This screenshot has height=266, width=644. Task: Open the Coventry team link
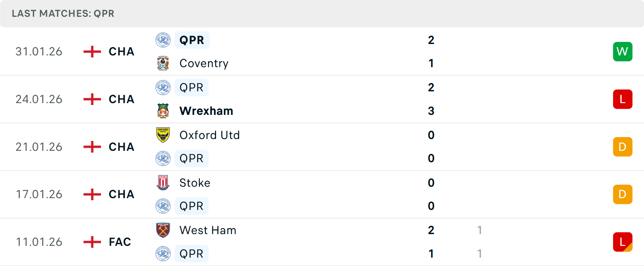[x=204, y=63]
